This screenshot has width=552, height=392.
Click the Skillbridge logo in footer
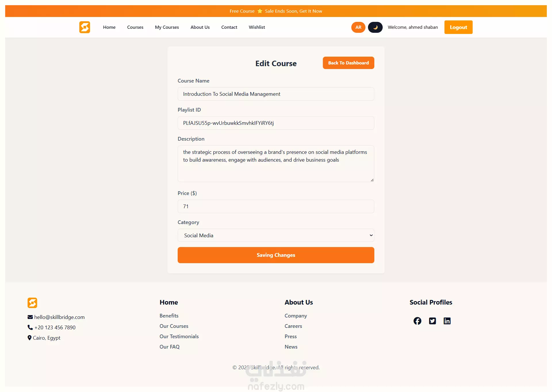pos(32,303)
